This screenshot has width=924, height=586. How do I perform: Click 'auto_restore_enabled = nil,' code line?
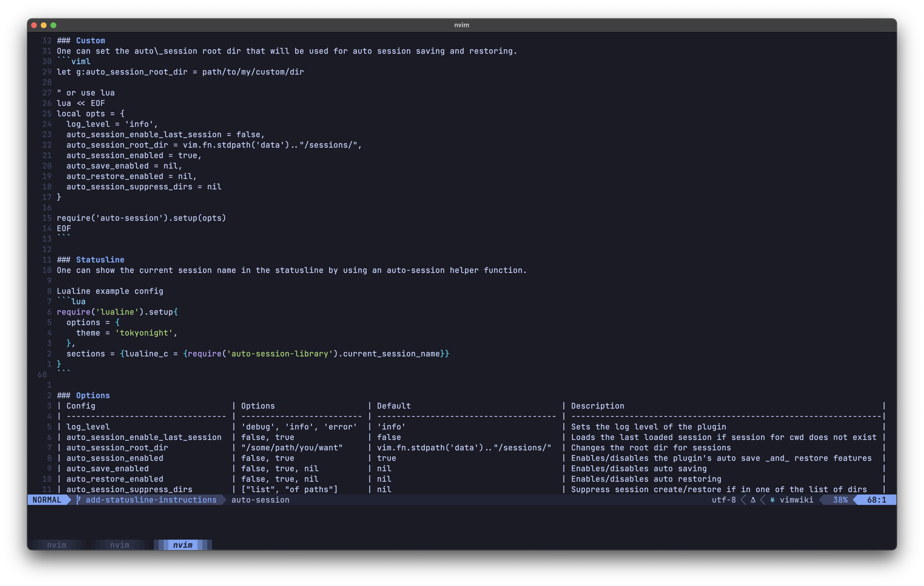(132, 176)
